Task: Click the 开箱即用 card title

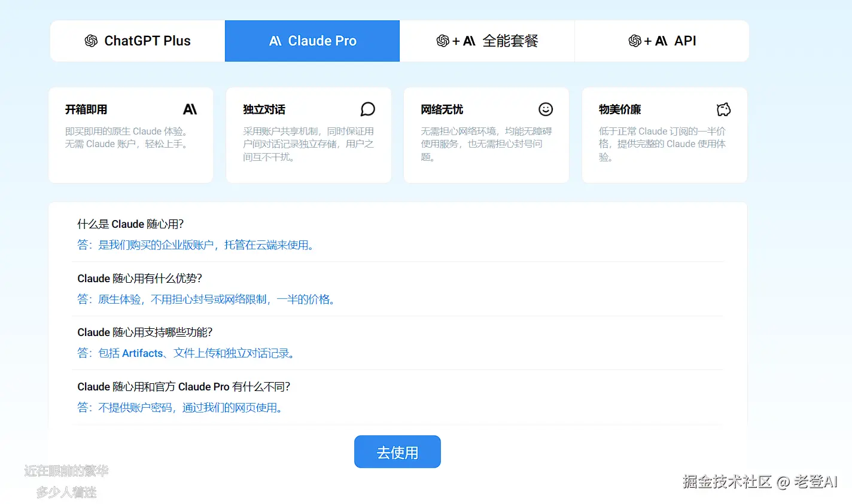Action: click(86, 109)
